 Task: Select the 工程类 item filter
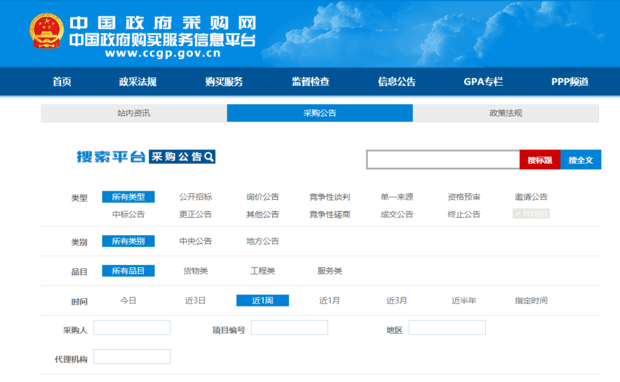[263, 271]
